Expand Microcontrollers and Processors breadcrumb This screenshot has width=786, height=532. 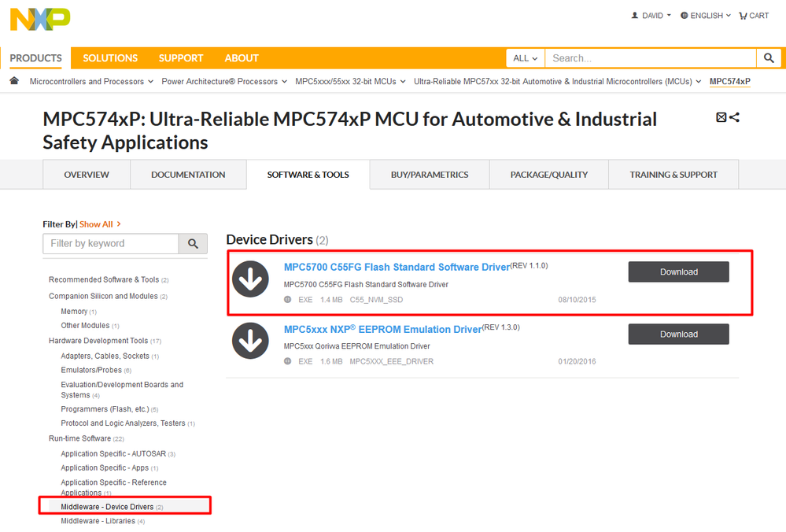(x=91, y=81)
